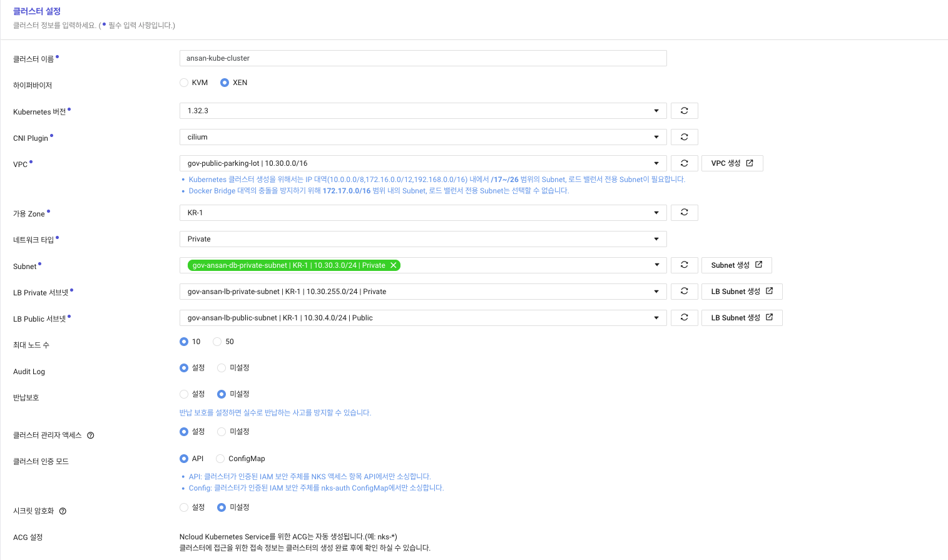Click the VPC 생성 button
948x560 pixels.
[732, 163]
